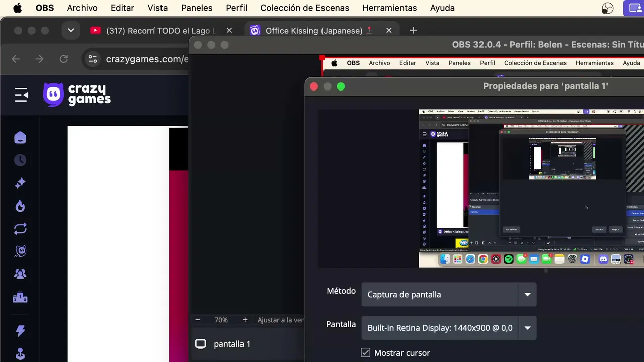Go to CrazyGames Home in the sidebar

[x=20, y=138]
